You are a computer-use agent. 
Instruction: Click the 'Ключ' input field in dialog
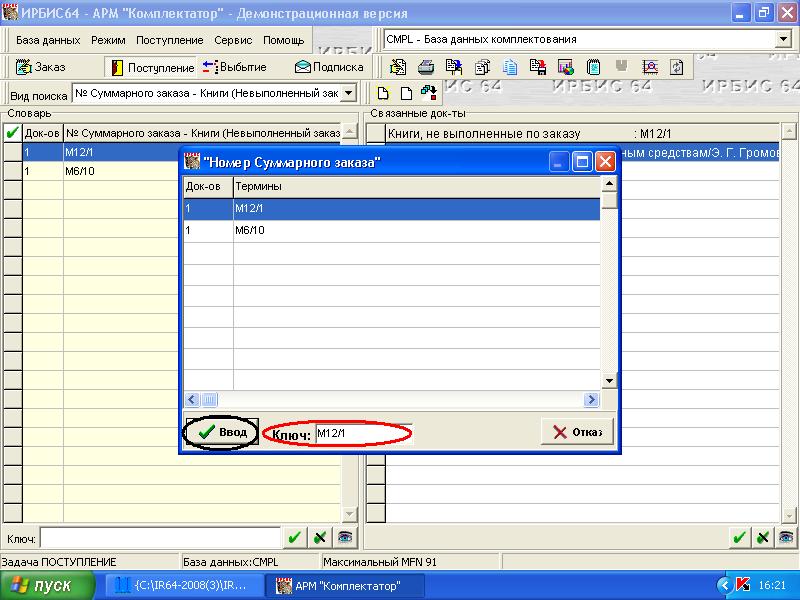360,433
